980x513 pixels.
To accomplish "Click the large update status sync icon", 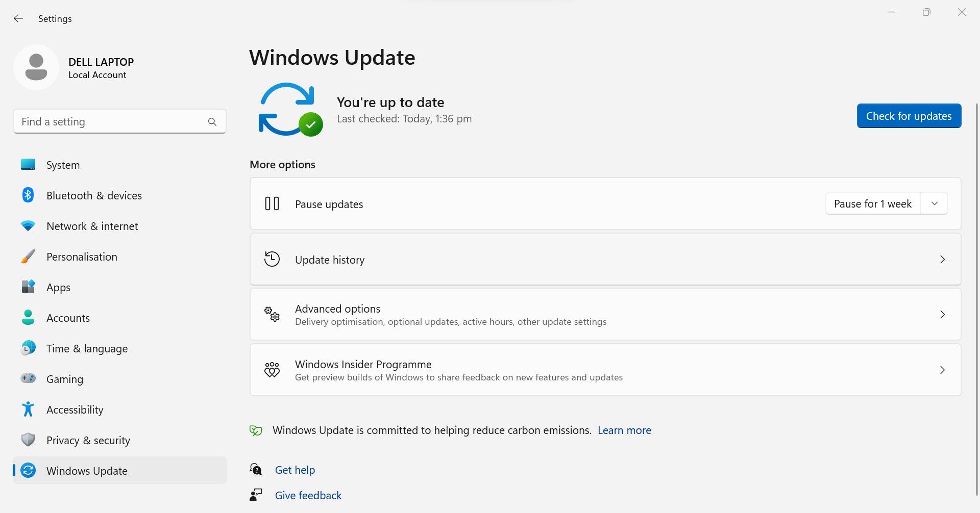I will pos(290,110).
